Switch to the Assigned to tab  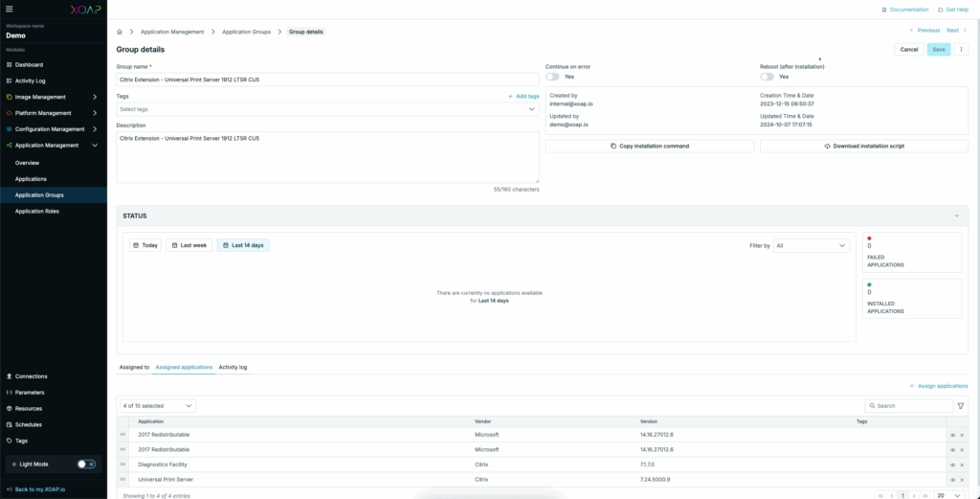[x=134, y=367]
